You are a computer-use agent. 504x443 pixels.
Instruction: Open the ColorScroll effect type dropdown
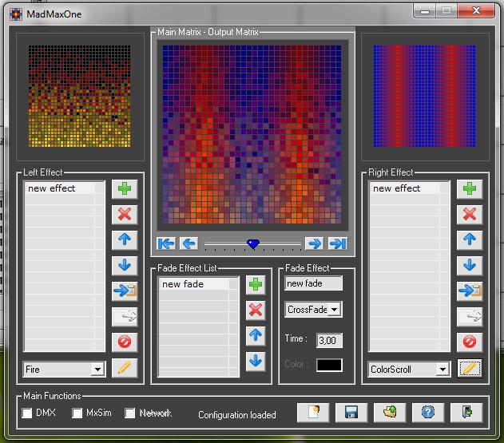(x=442, y=370)
